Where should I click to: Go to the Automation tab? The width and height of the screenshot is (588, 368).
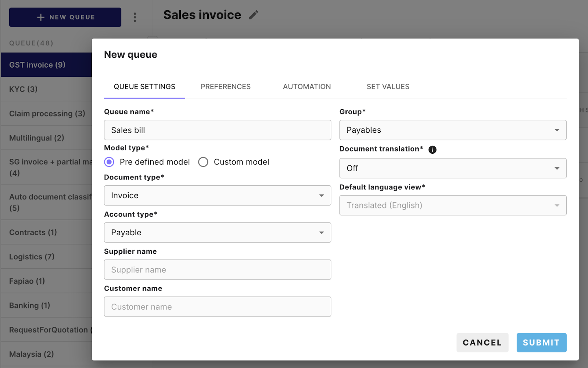(307, 87)
